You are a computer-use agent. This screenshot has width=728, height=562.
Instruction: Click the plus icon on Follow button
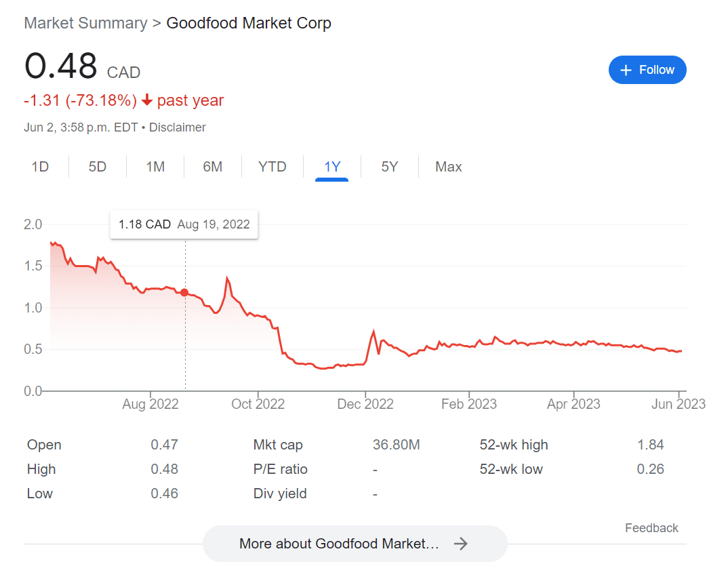(x=626, y=71)
